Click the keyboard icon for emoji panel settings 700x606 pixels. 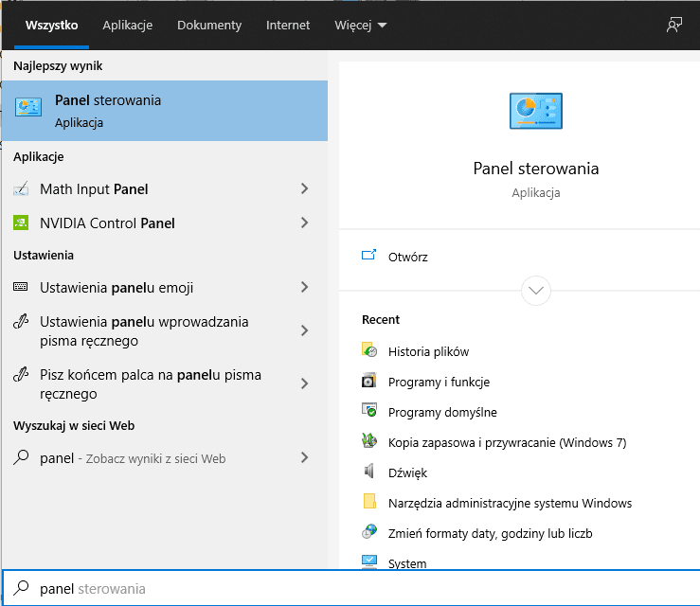21,287
